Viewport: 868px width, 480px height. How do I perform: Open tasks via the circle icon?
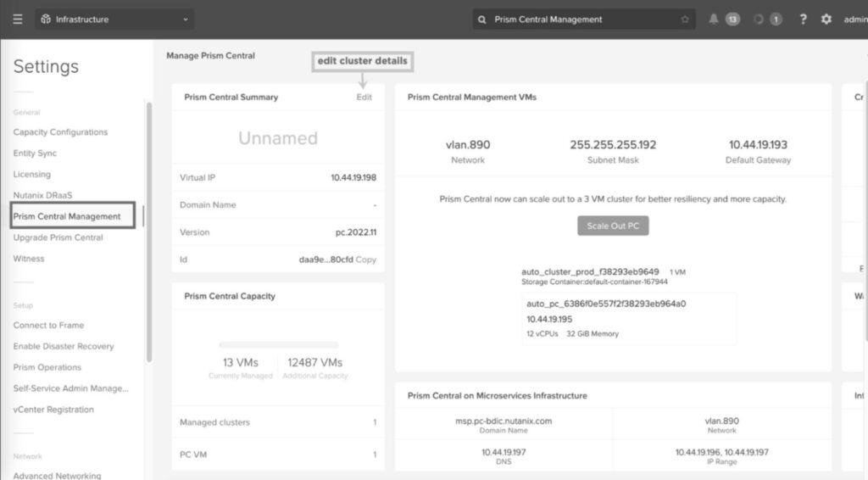pos(759,20)
